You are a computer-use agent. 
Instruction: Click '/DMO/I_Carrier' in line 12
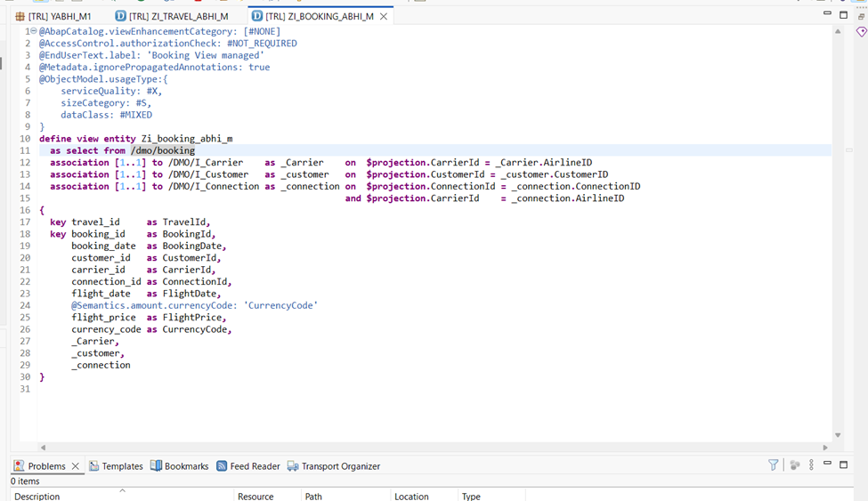point(206,163)
